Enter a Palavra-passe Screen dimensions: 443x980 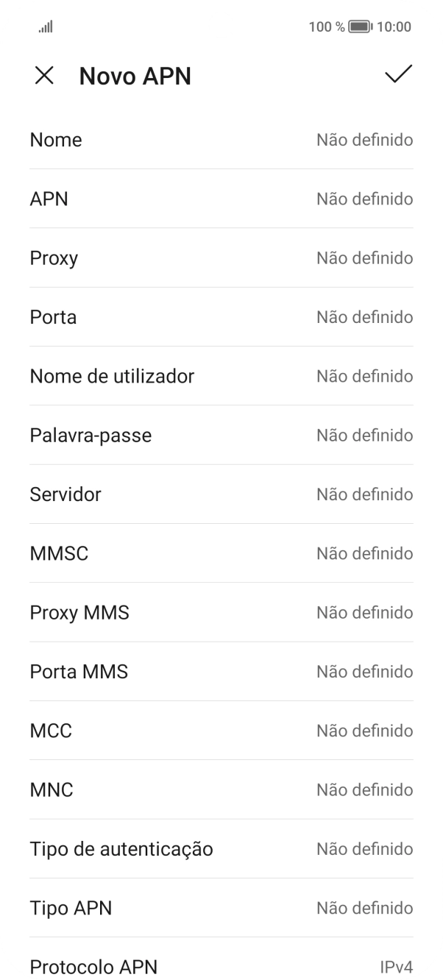click(x=221, y=435)
